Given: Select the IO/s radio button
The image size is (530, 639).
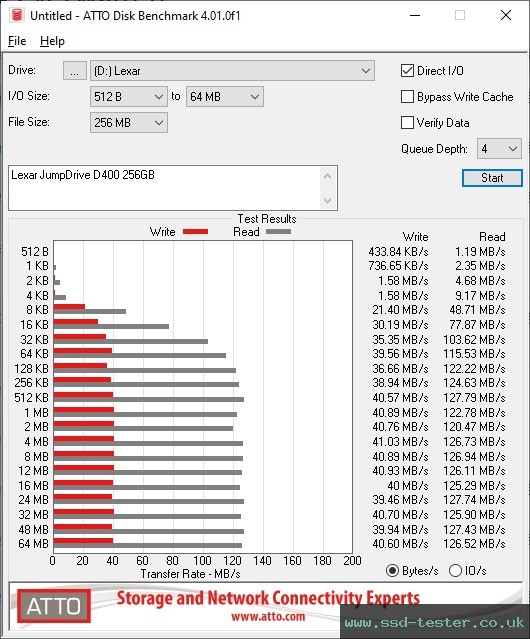Looking at the screenshot, I should (455, 571).
